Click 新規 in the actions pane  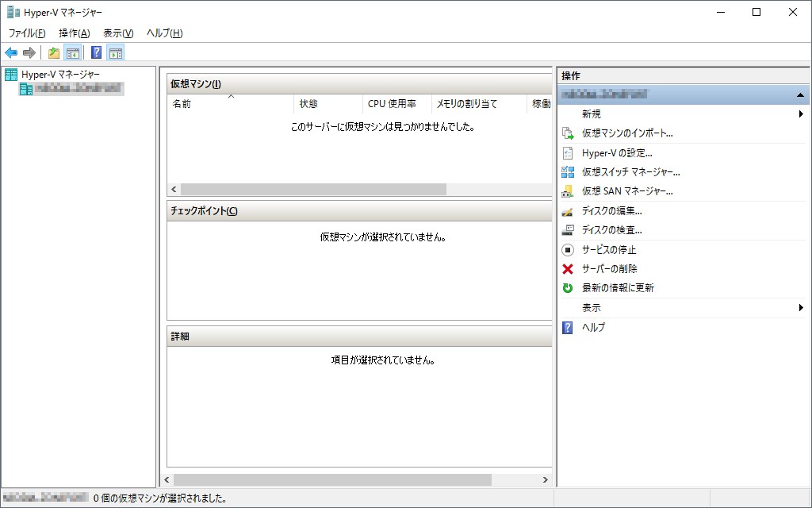(592, 114)
